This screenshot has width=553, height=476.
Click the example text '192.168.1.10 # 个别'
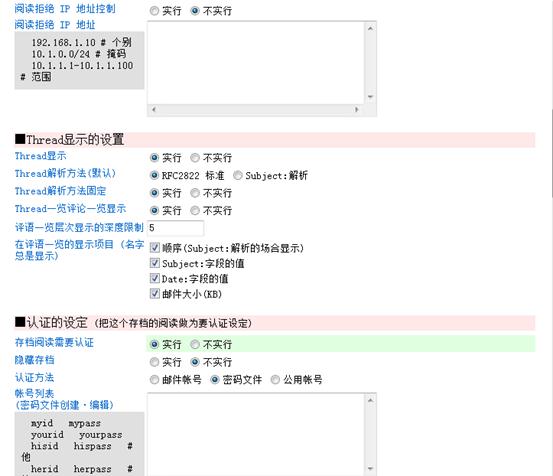pyautogui.click(x=81, y=43)
